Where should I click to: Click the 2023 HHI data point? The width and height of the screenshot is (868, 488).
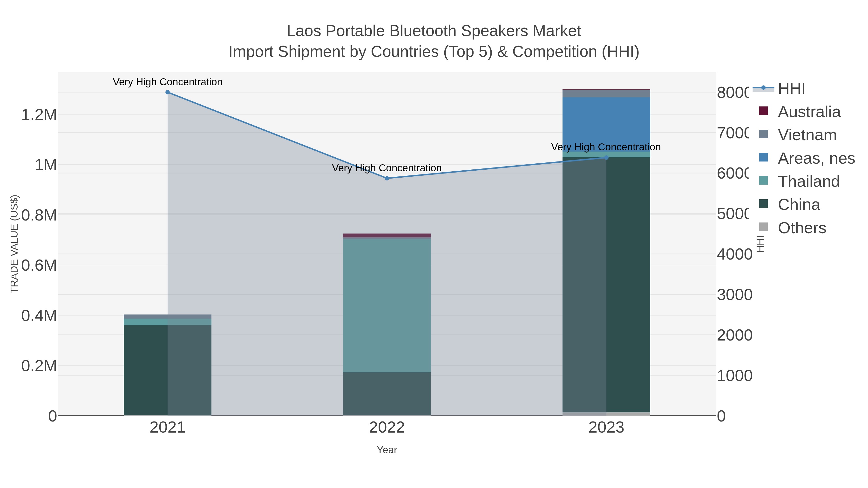[606, 158]
